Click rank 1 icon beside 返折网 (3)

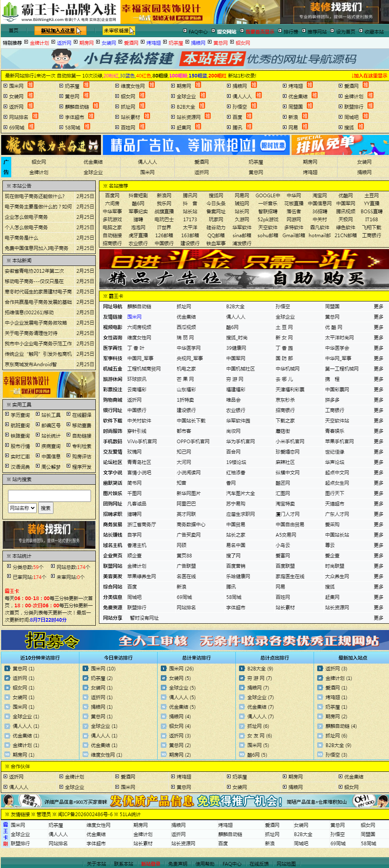[x=320, y=668]
